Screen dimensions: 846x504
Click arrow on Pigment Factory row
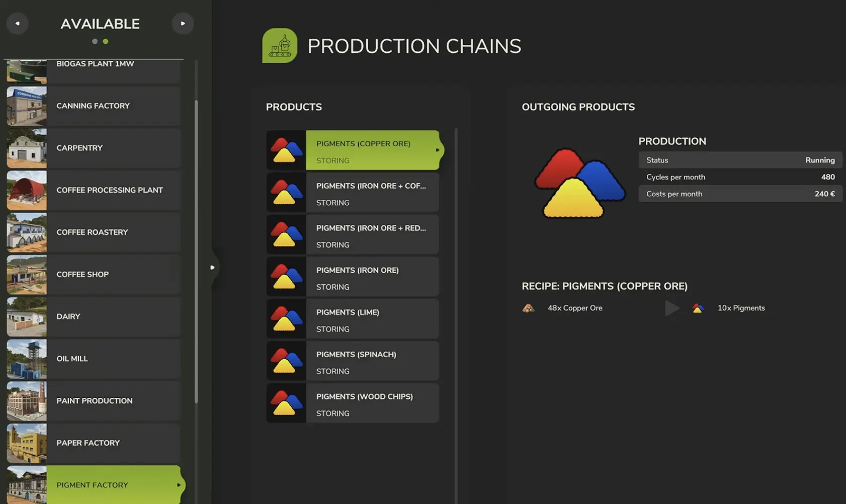(x=179, y=485)
